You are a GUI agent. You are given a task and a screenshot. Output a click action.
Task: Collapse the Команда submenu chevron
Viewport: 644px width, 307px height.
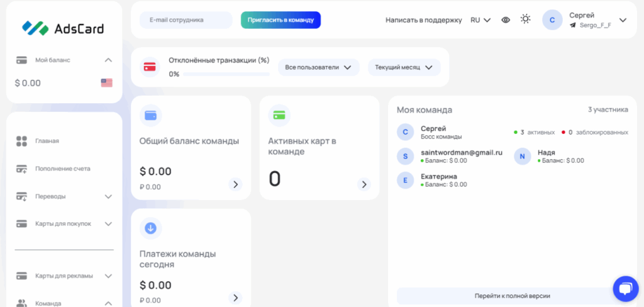108,303
